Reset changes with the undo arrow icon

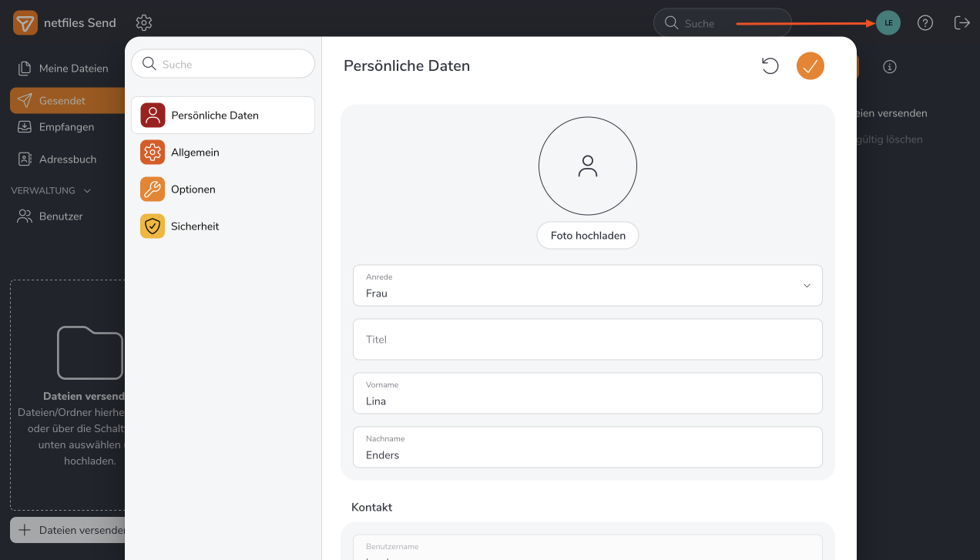tap(770, 66)
